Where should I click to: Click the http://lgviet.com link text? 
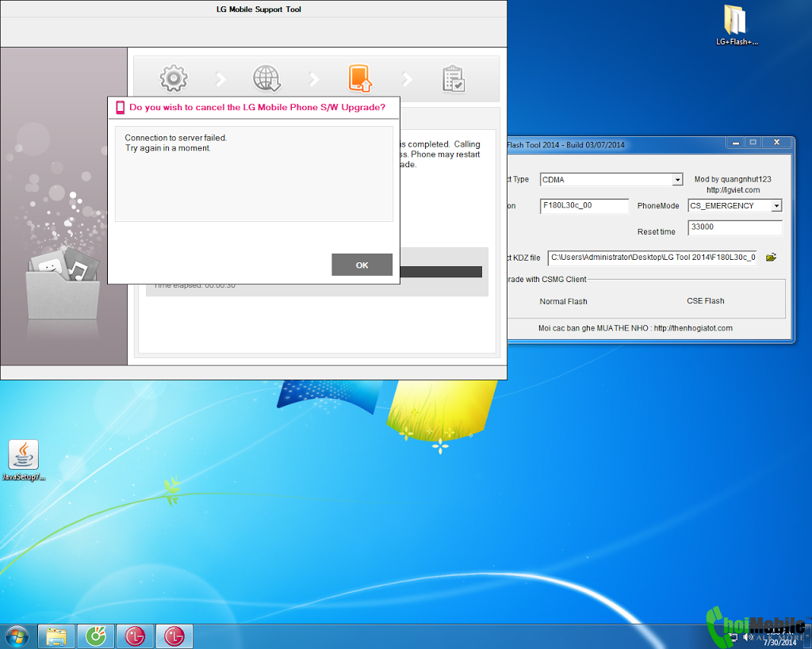(x=733, y=190)
